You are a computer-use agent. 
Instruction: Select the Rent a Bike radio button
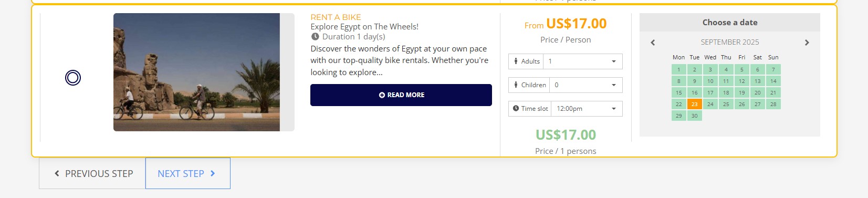pyautogui.click(x=73, y=78)
